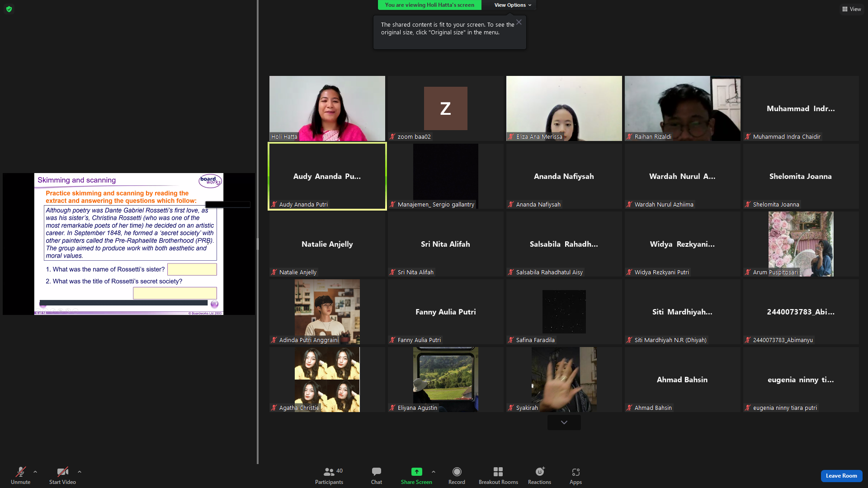Open the View layout menu
The width and height of the screenshot is (868, 488).
[852, 9]
